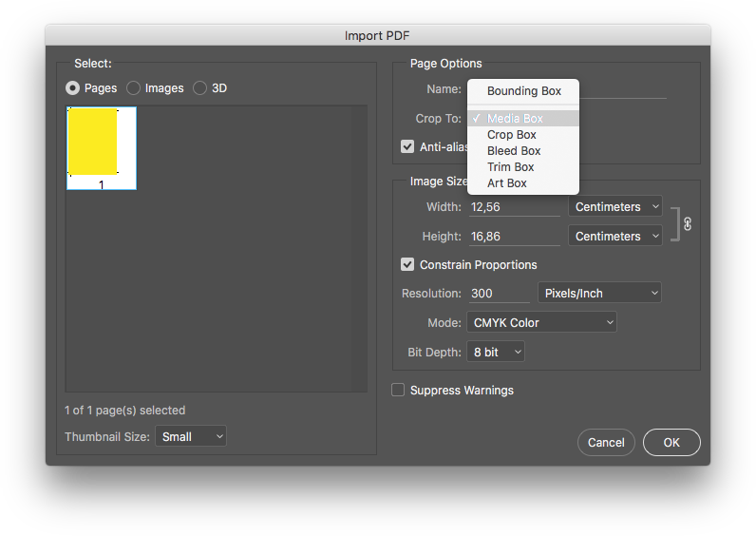Screen dimensions: 756x536
Task: Choose Bounding Box from crop menu
Action: [523, 90]
